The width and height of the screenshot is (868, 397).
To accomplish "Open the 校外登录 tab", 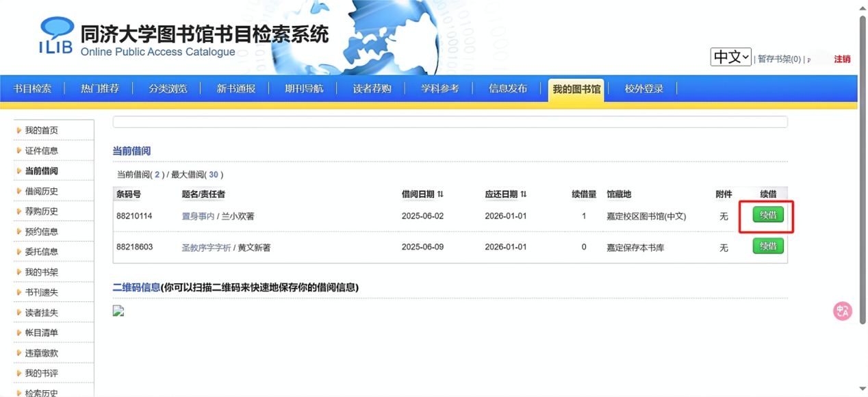I will click(x=644, y=88).
